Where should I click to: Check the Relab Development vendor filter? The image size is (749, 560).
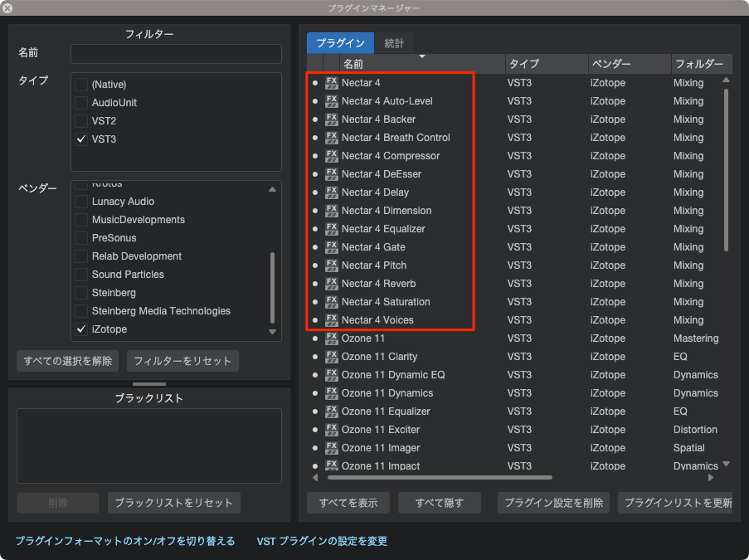[81, 256]
